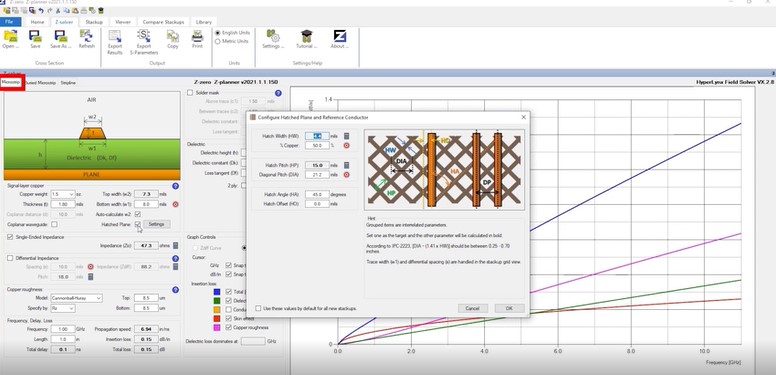Switch to the Stackup ribbon tab
The image size is (776, 375).
94,22
